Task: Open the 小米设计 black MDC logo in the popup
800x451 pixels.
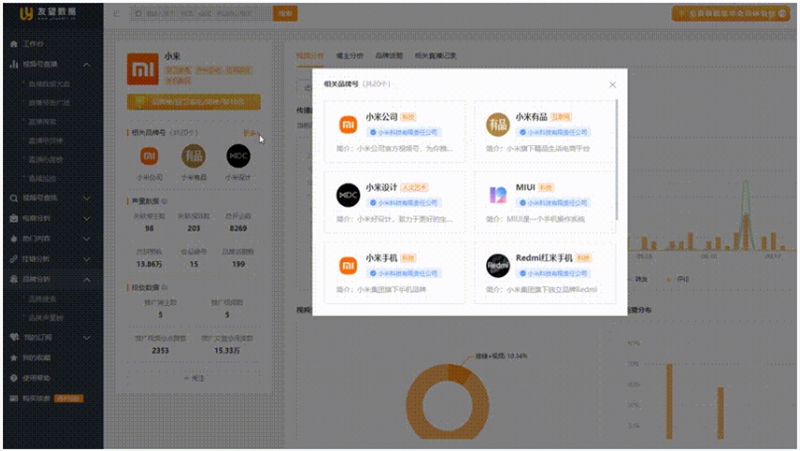Action: pyautogui.click(x=348, y=195)
